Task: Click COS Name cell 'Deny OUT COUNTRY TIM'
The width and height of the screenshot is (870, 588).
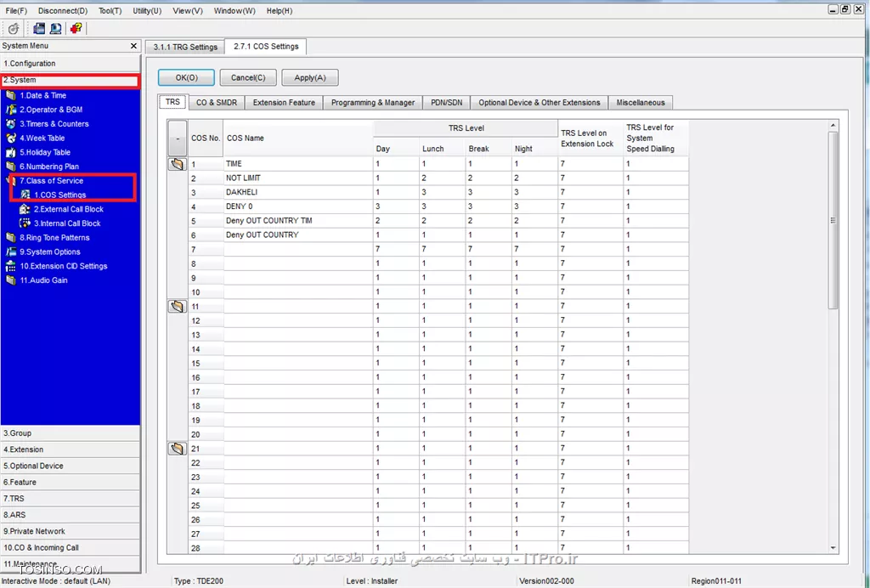Action: [298, 221]
